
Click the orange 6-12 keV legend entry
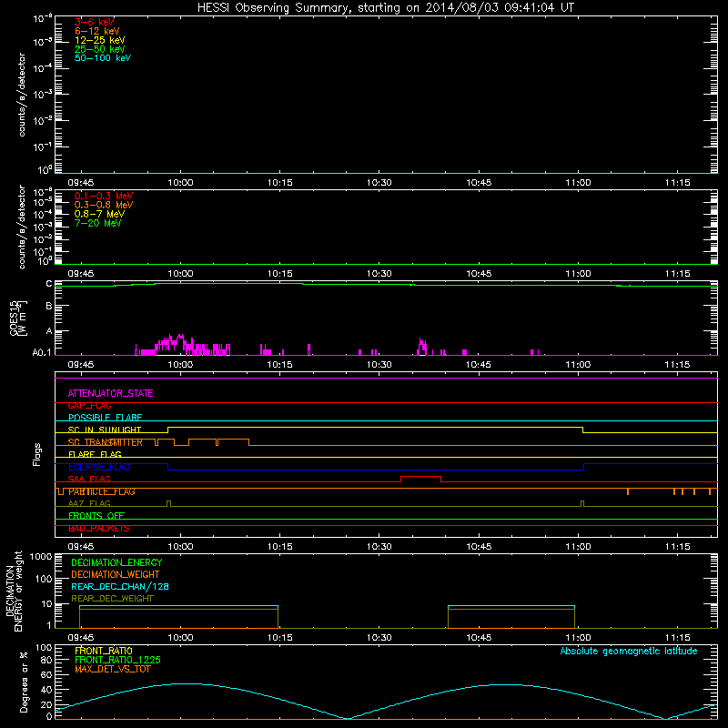(x=97, y=31)
